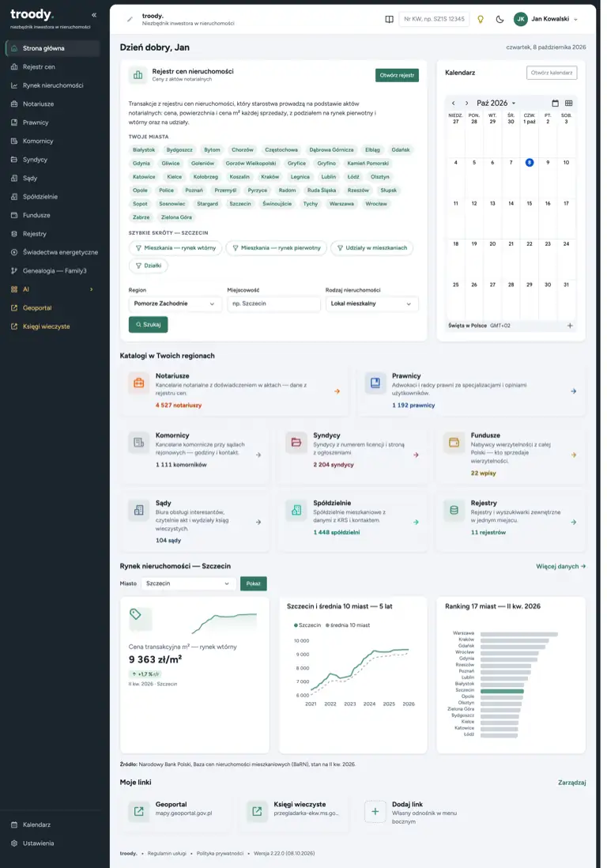This screenshot has height=868, width=607.
Task: Open the Notariusze catalog card arrow
Action: (x=337, y=391)
